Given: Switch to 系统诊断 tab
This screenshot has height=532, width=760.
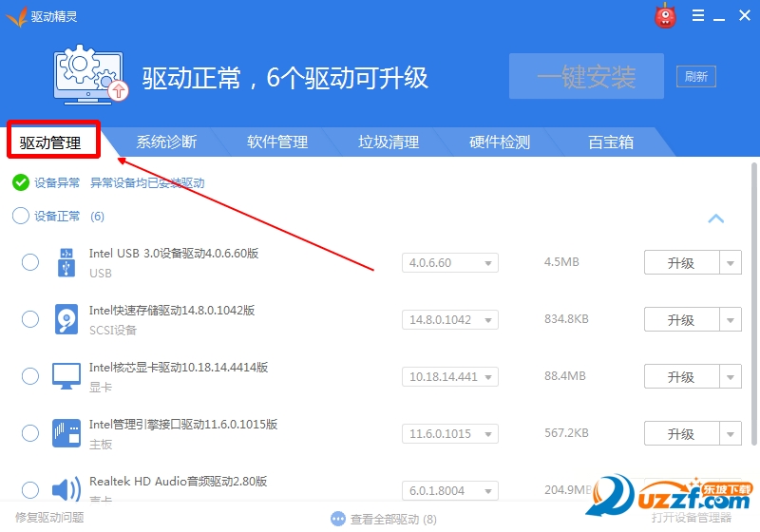Looking at the screenshot, I should point(166,142).
